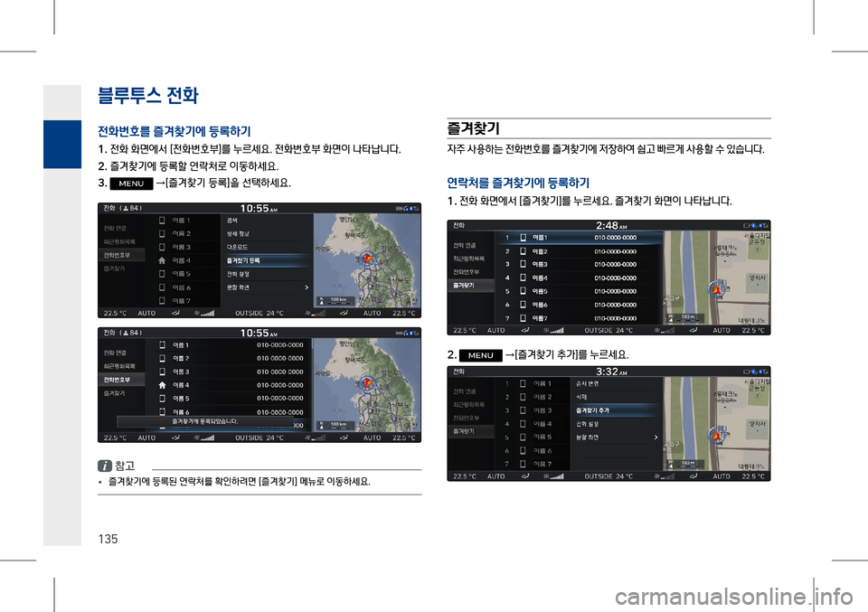Image resolution: width=868 pixels, height=612 pixels.
Task: Tap phone icon of 이름1 on the 2:48 screen
Action: 524,238
